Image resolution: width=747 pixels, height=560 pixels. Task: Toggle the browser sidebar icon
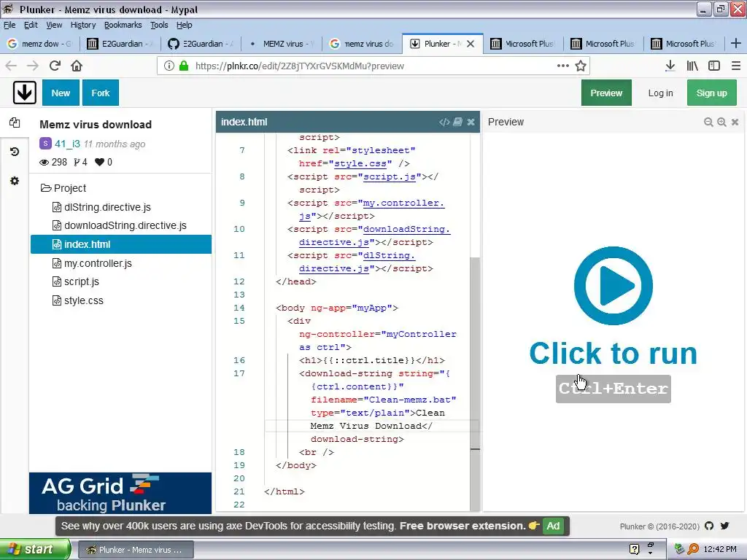tap(713, 66)
